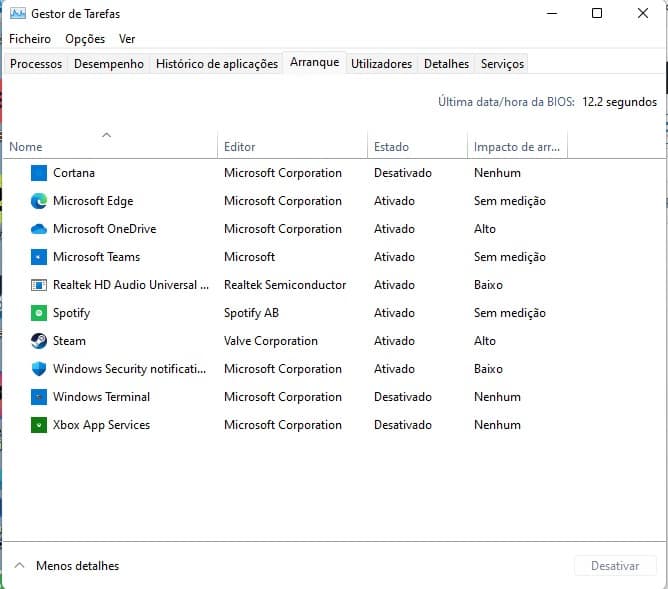Select Realtek HD Audio Universal entry
668x589 pixels.
pyautogui.click(x=131, y=285)
